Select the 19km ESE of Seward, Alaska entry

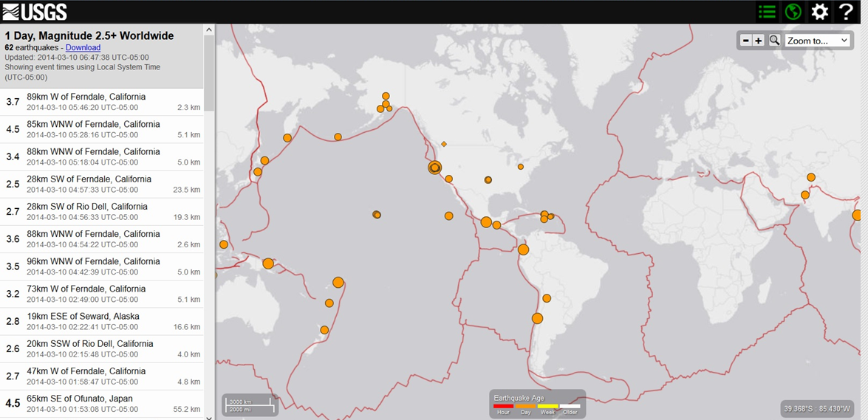[x=102, y=321]
